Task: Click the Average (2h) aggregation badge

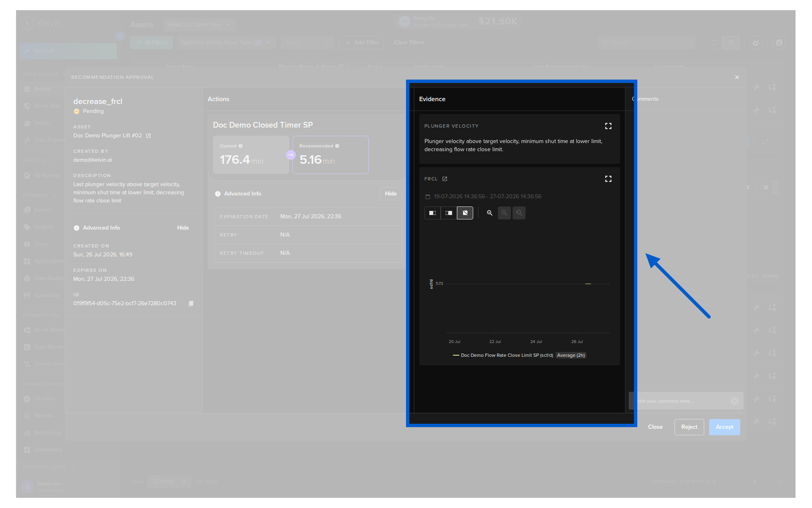Action: point(571,355)
